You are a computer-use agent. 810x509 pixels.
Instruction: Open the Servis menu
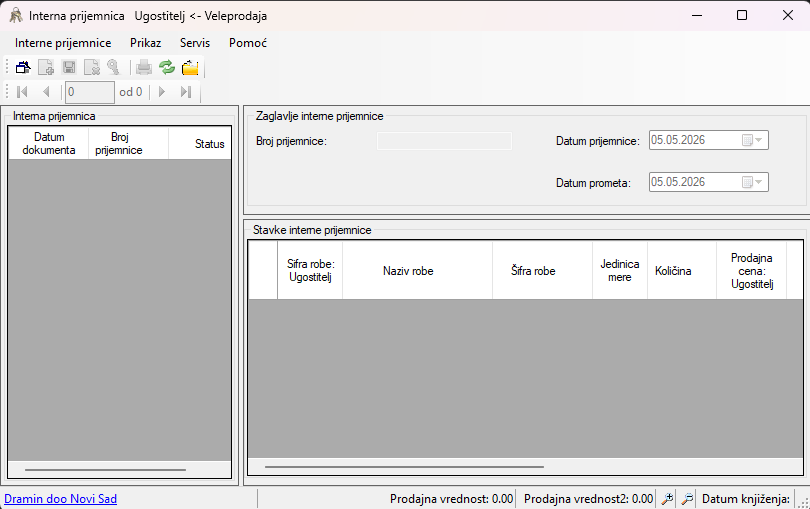[195, 43]
